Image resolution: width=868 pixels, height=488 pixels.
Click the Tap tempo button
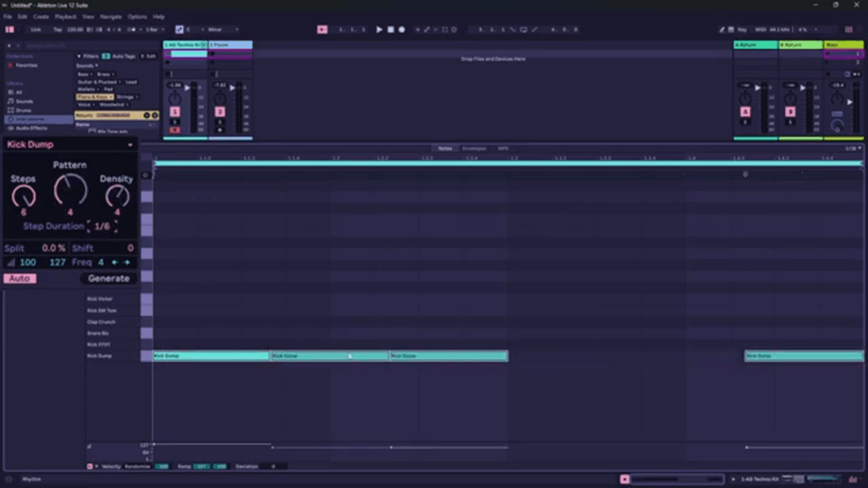59,29
